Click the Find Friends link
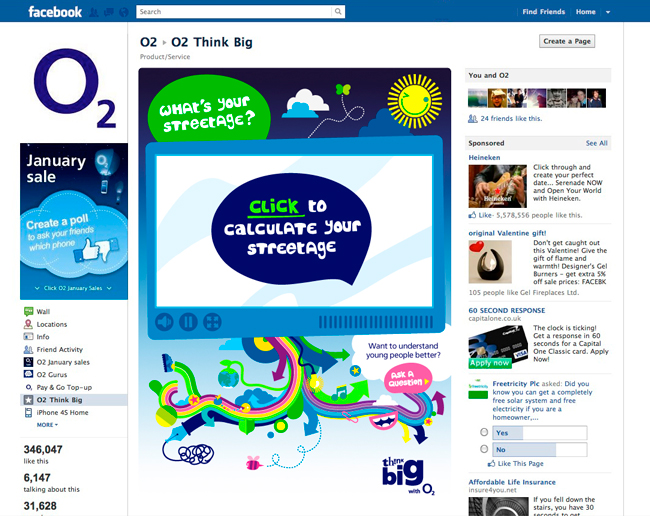 [x=543, y=12]
